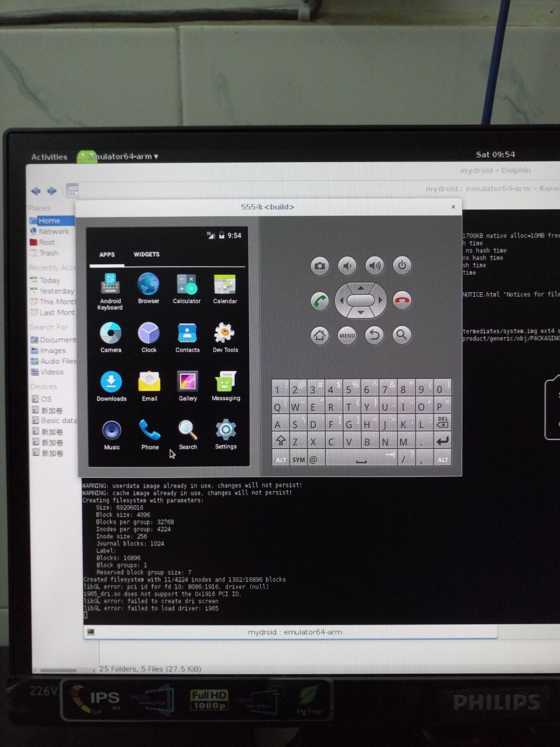Open the Contacts app
Viewport: 560px width, 747px height.
pos(187,337)
